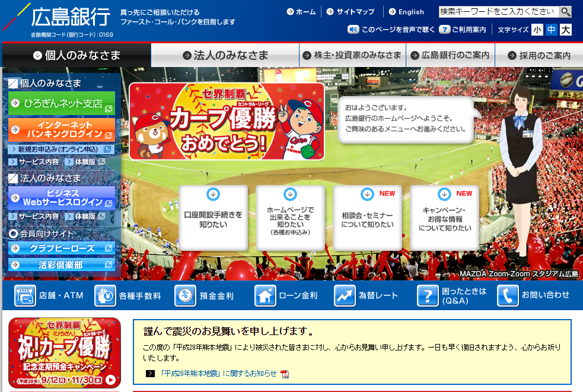This screenshot has width=583, height=392.
Task: Click the 店舗・ATM icon
Action: coord(26,296)
